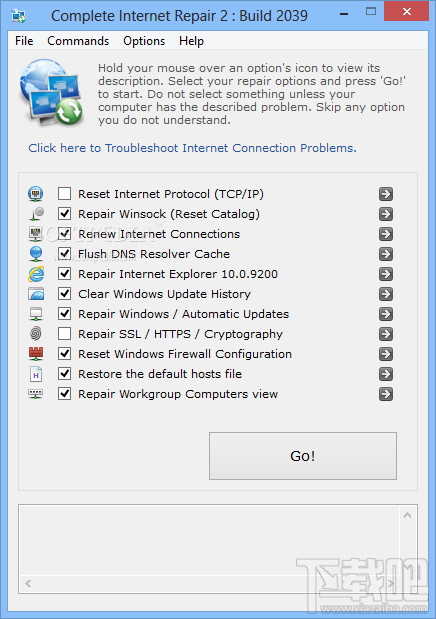This screenshot has width=436, height=619.
Task: Run Clear Windows Update History via its arrow
Action: pyautogui.click(x=386, y=294)
